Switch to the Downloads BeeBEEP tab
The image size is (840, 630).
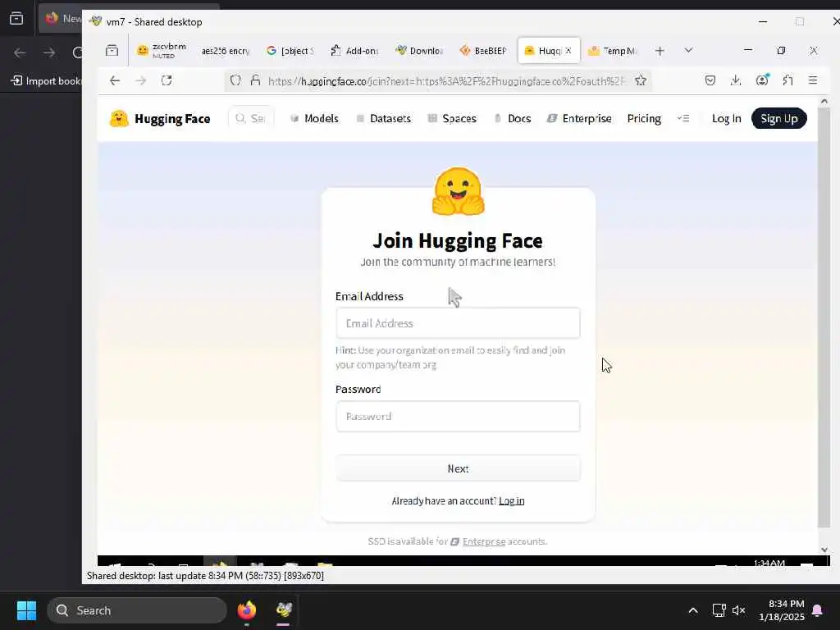(x=419, y=51)
